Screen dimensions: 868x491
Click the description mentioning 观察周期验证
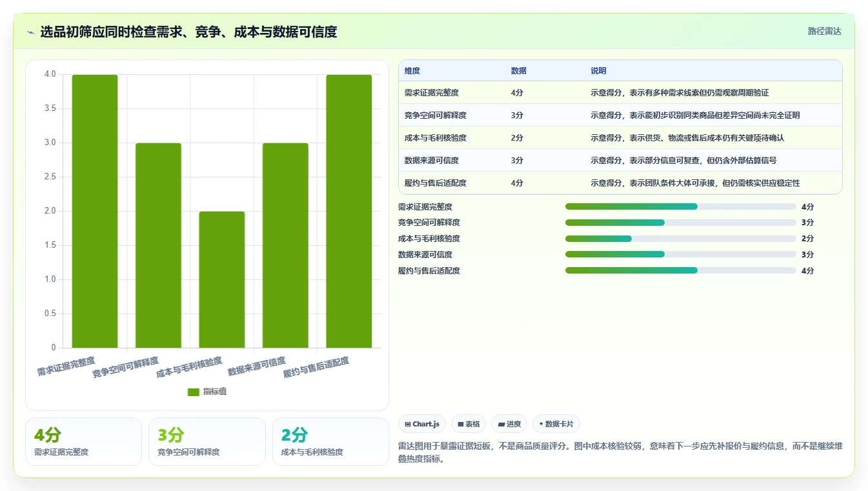[x=680, y=93]
